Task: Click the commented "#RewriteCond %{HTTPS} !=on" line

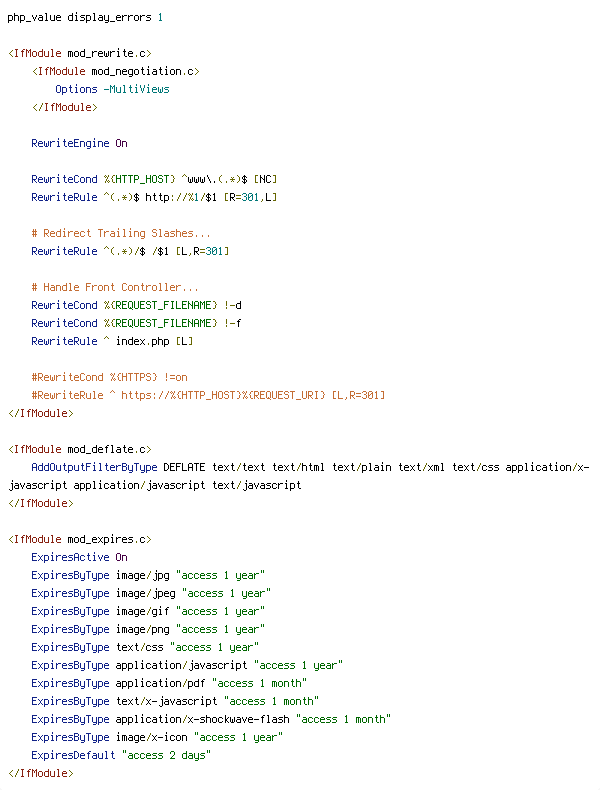Action: point(109,377)
